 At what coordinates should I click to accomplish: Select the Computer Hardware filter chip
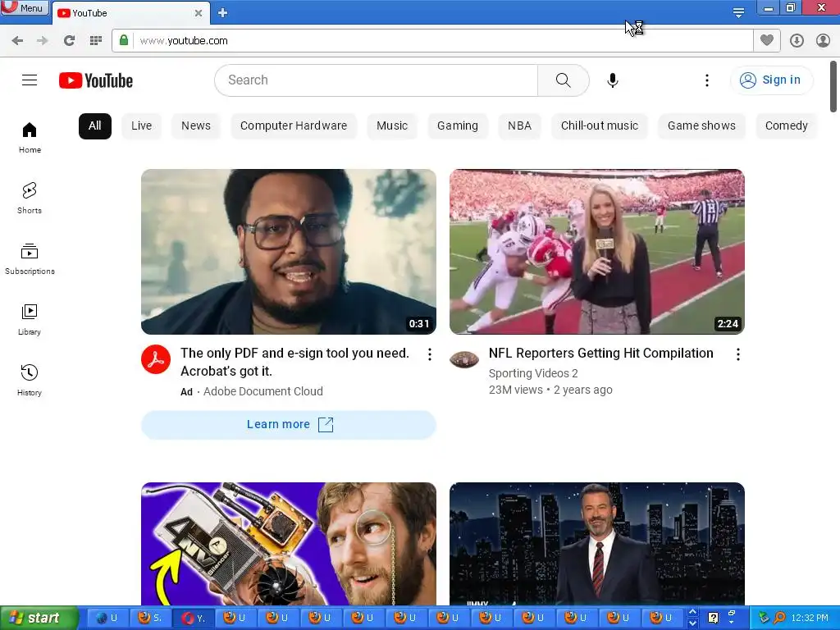coord(294,126)
